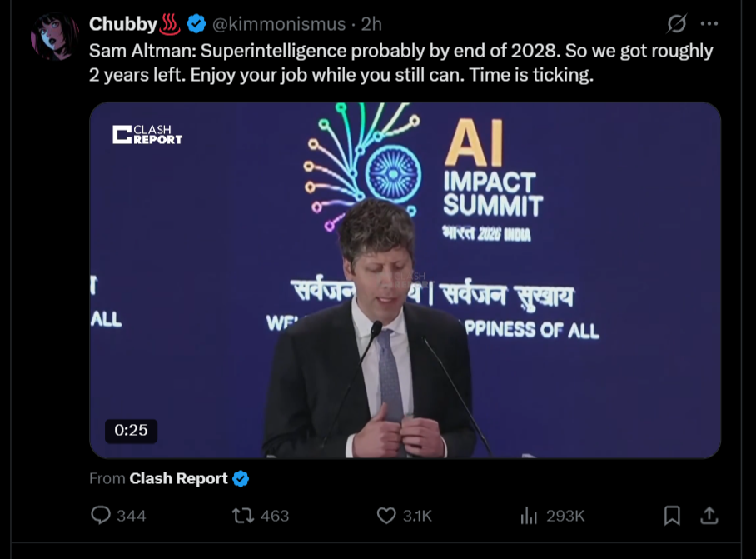This screenshot has height=559, width=756.
Task: Click the tweet text about Superintelligence
Action: pyautogui.click(x=400, y=62)
